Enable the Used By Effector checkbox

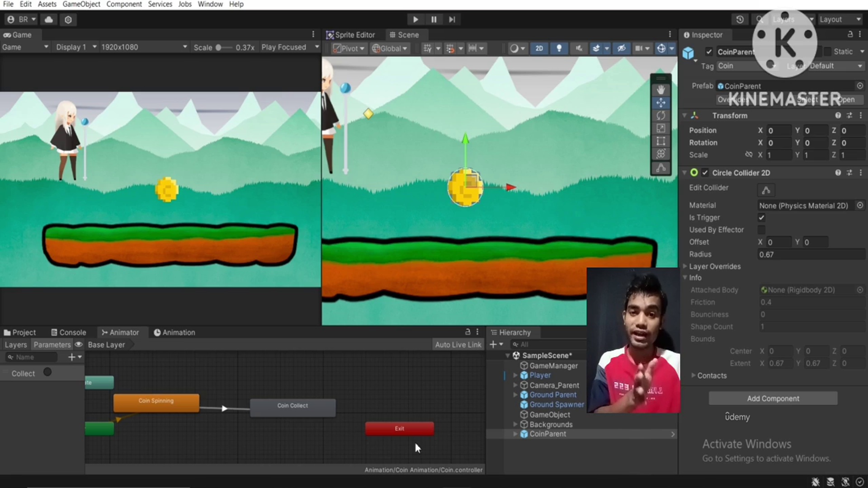[x=761, y=230]
